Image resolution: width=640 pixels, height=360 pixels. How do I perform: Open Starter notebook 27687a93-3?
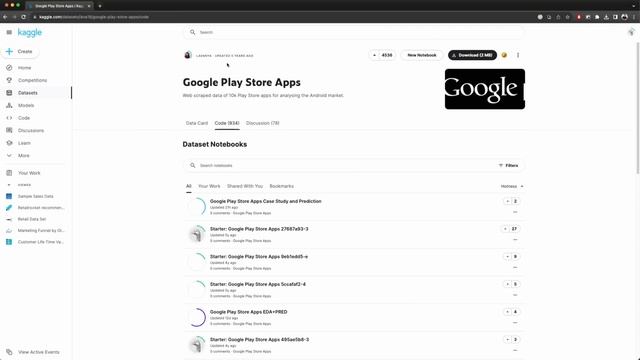259,229
